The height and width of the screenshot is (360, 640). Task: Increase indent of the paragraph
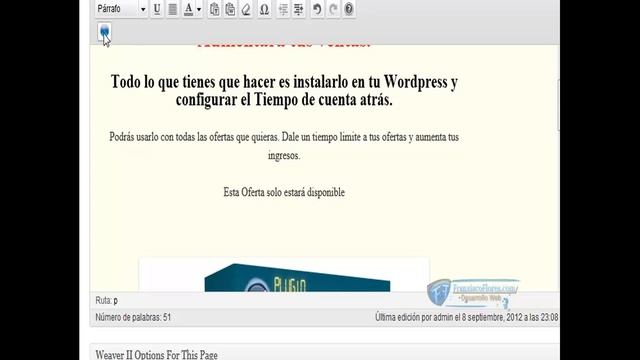pos(299,9)
